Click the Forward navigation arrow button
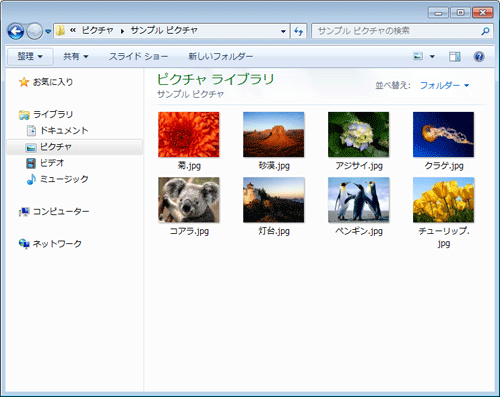The height and width of the screenshot is (397, 500). click(34, 31)
